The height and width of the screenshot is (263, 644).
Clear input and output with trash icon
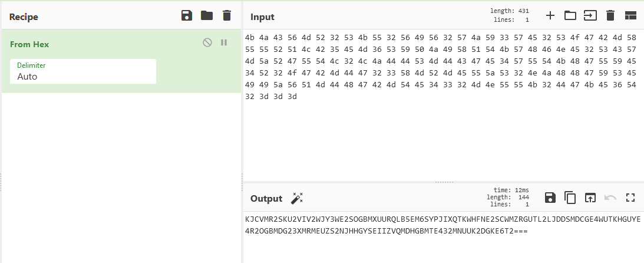pyautogui.click(x=610, y=16)
